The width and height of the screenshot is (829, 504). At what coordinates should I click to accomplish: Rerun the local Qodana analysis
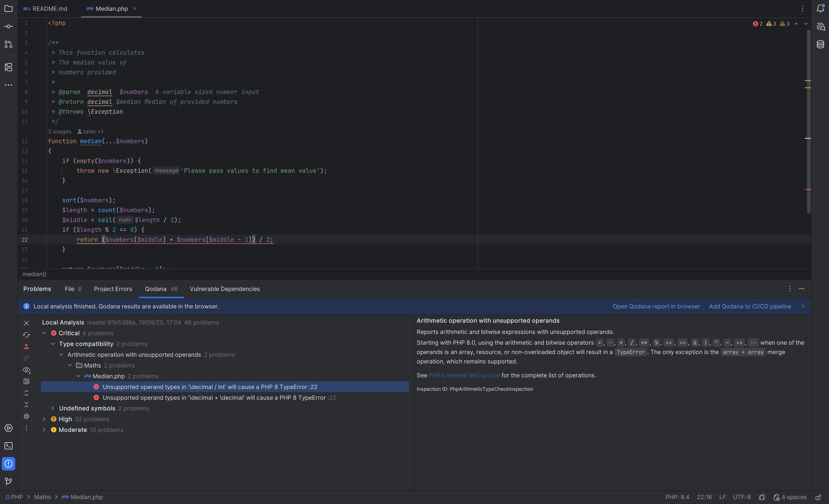26,335
